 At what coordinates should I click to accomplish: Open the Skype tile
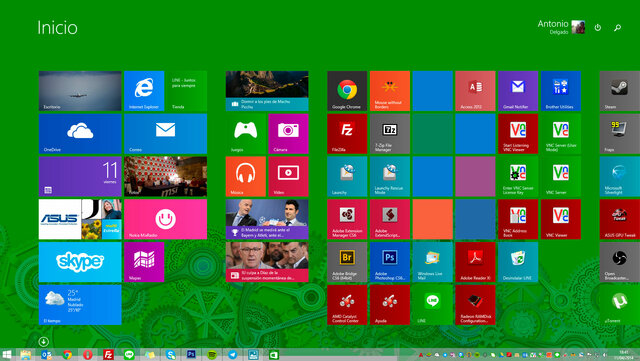click(80, 262)
